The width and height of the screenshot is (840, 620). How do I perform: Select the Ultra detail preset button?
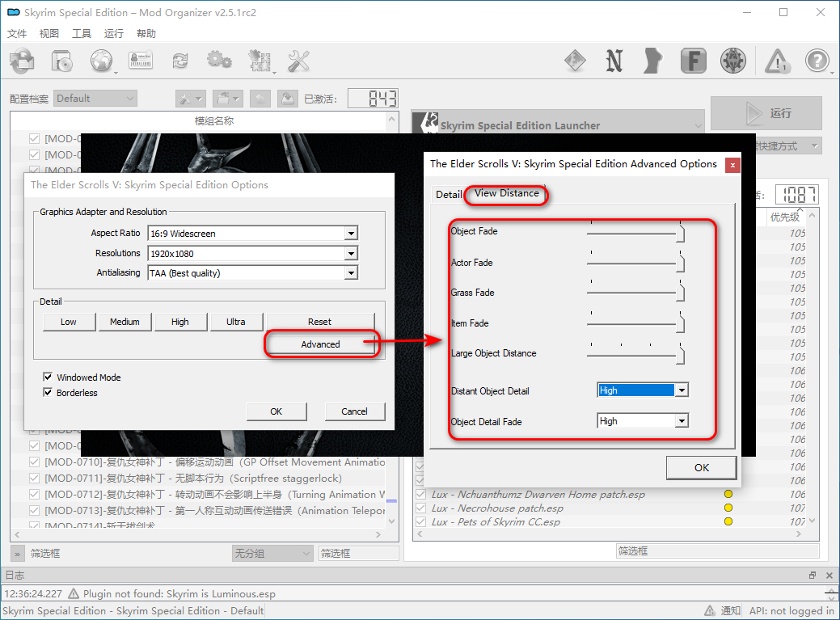[x=235, y=322]
